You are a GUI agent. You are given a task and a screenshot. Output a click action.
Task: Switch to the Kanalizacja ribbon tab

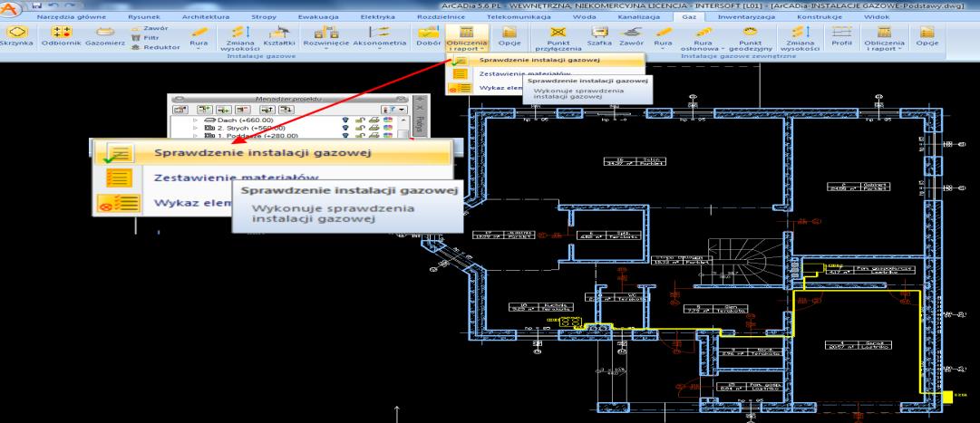pos(639,17)
